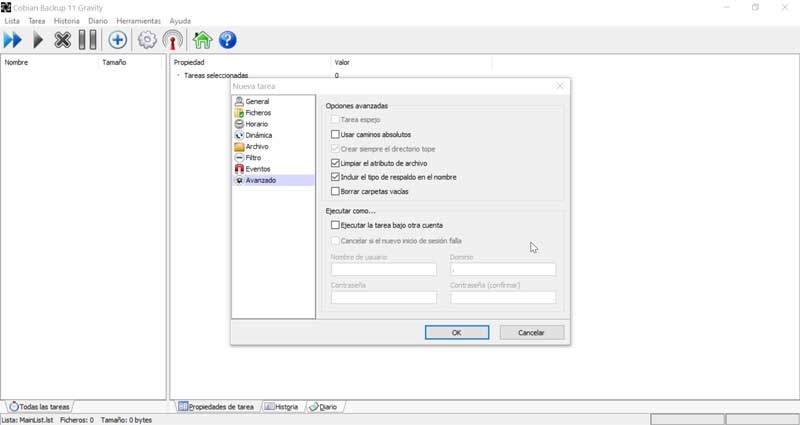Run all tasks with double-arrow icon
The image size is (800, 425).
(12, 40)
